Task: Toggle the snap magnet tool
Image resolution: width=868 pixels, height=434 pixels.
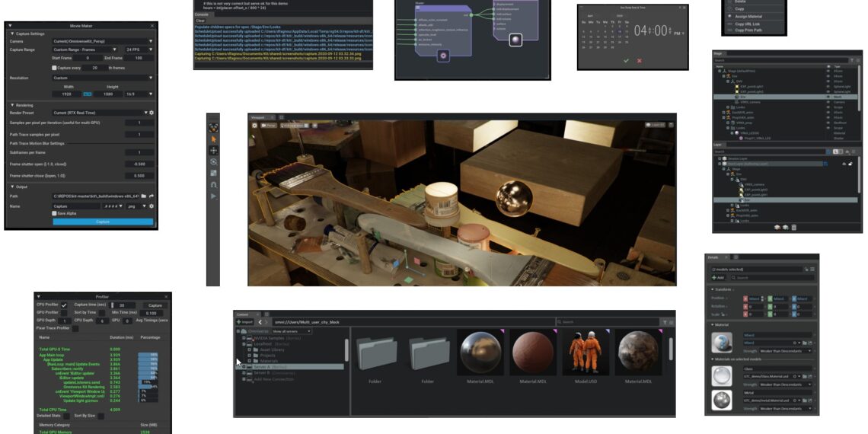Action: [213, 185]
